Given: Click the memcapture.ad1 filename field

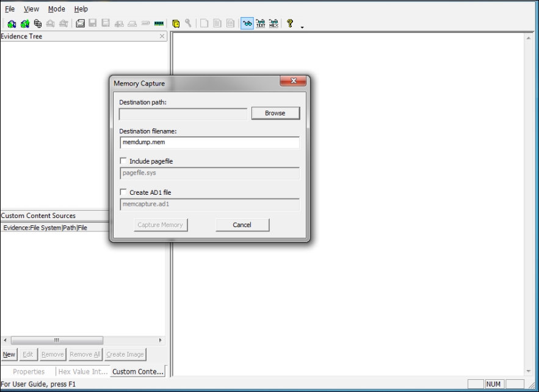Looking at the screenshot, I should 210,205.
